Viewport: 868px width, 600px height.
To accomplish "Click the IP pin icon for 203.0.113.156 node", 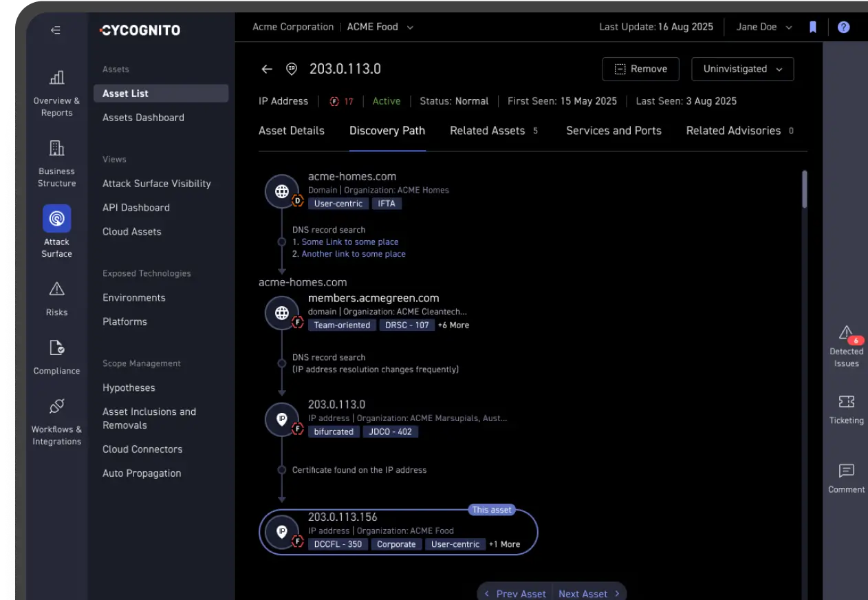I will 282,532.
